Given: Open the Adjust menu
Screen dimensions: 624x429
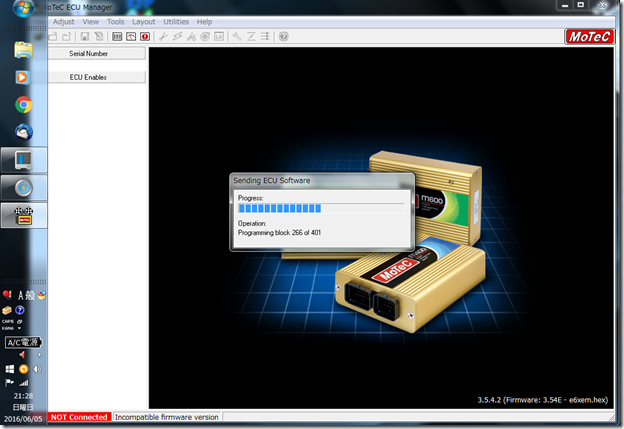Looking at the screenshot, I should (64, 22).
